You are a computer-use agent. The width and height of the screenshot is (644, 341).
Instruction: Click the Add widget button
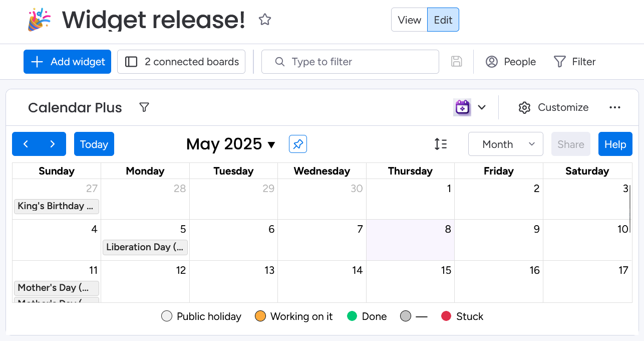pyautogui.click(x=67, y=62)
